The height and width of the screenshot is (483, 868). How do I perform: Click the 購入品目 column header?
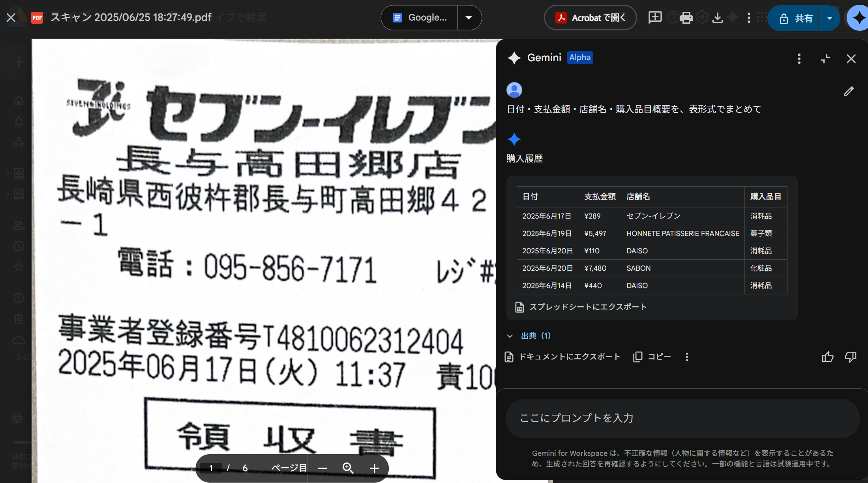(766, 197)
